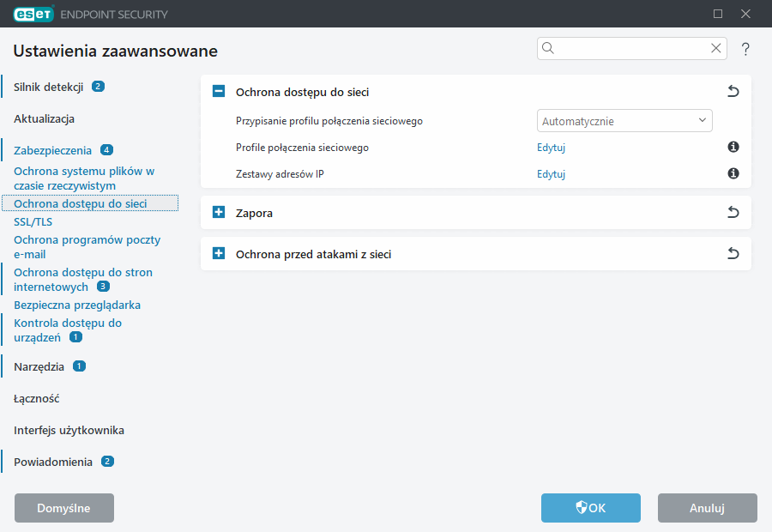Open the Automatycznie profile assignment dropdown

click(624, 121)
